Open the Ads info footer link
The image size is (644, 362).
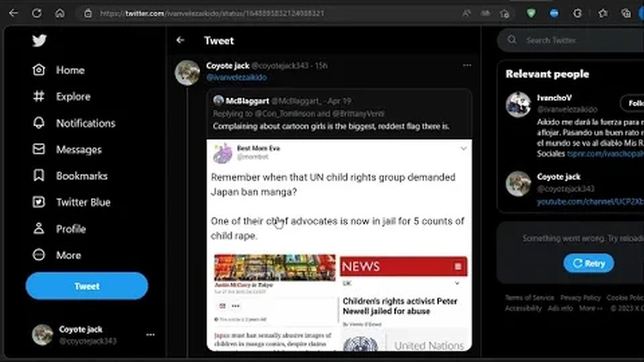pyautogui.click(x=560, y=308)
